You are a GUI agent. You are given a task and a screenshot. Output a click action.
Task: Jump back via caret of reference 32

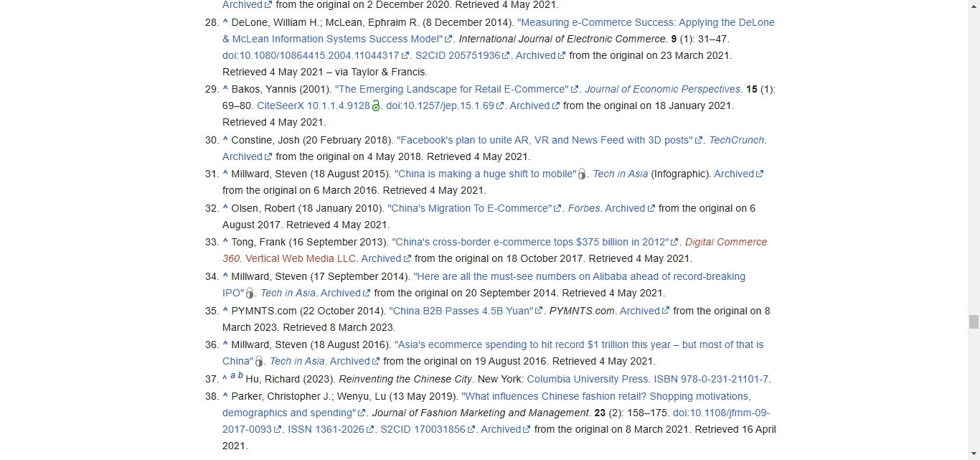click(x=225, y=208)
